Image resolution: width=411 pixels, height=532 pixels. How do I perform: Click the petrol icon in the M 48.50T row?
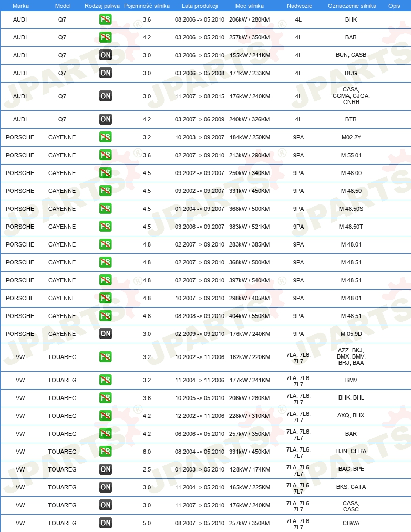[106, 226]
